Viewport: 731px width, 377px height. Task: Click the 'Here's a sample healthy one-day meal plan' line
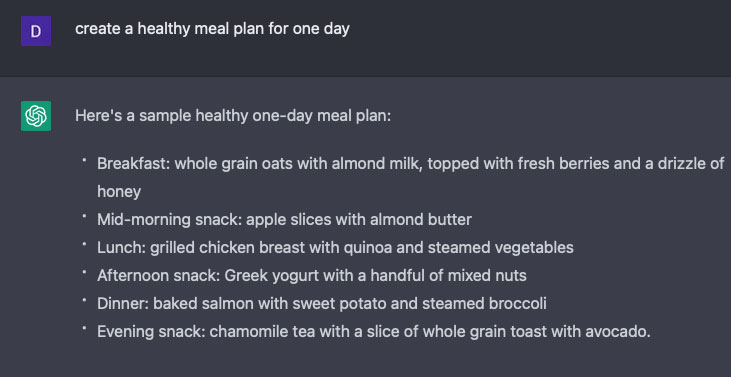pyautogui.click(x=233, y=116)
